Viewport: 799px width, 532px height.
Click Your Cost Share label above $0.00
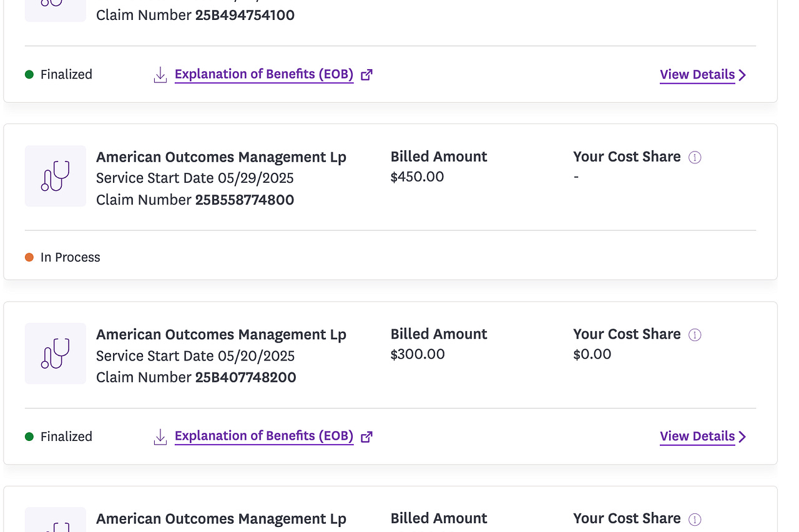(627, 334)
